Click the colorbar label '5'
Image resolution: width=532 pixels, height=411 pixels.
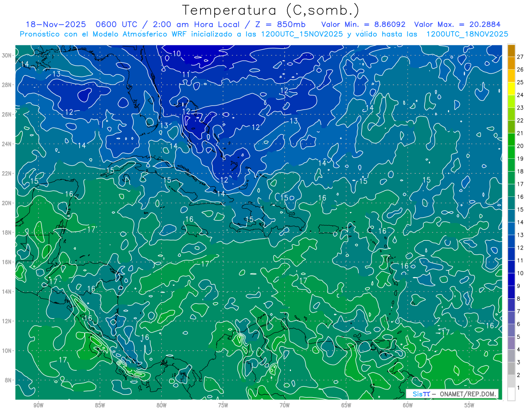(x=519, y=337)
